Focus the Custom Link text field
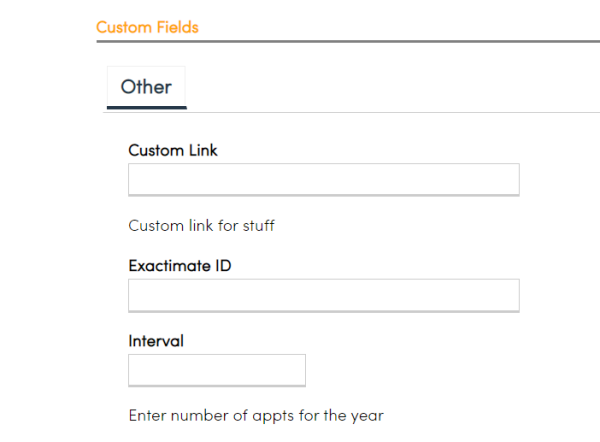600x442 pixels. pos(323,180)
